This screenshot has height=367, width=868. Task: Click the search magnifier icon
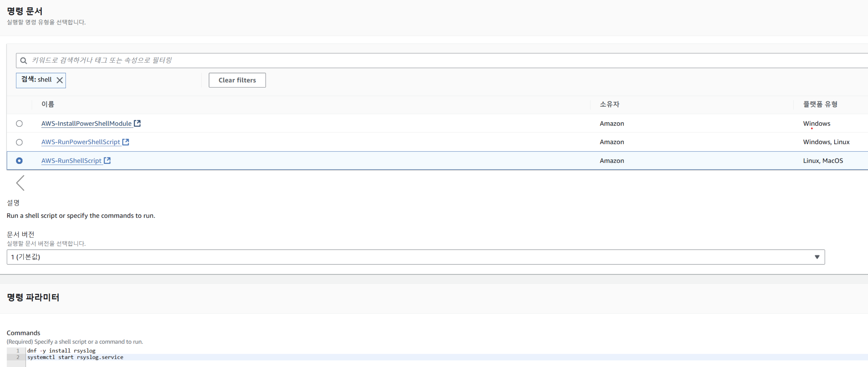(x=23, y=61)
